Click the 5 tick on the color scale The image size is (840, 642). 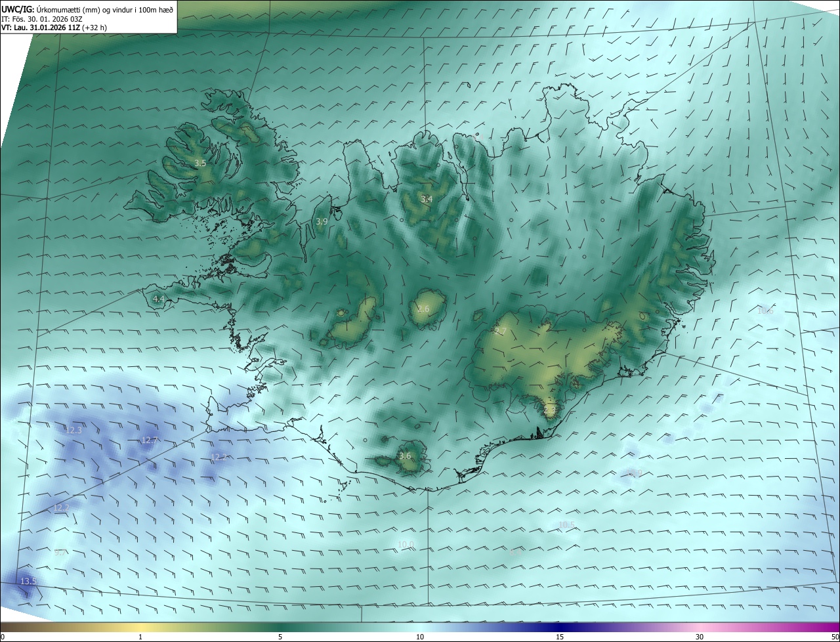click(x=280, y=637)
